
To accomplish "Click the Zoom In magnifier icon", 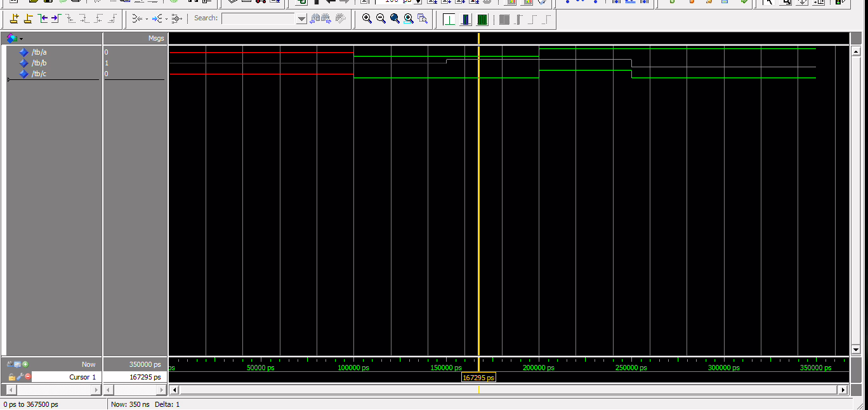I will coord(367,18).
